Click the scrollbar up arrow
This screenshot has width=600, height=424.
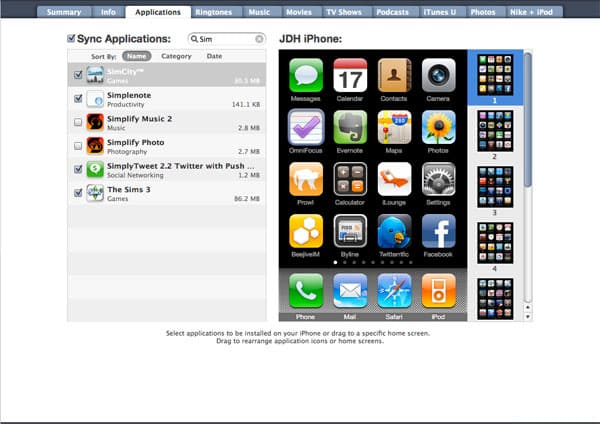(x=528, y=307)
